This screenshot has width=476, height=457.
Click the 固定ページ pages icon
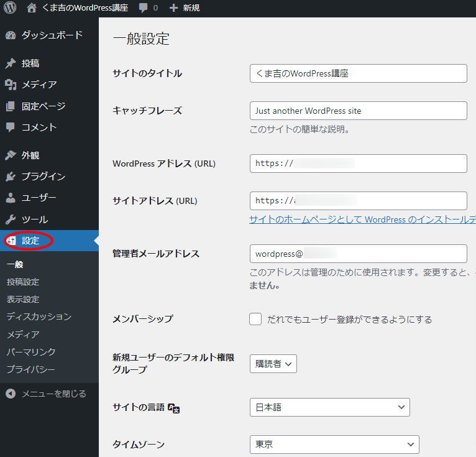[11, 106]
